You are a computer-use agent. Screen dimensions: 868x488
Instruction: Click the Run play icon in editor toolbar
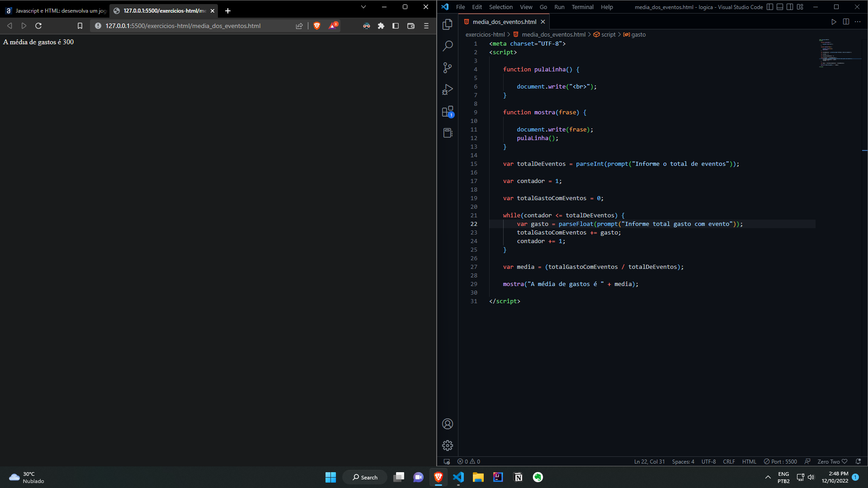click(x=834, y=22)
